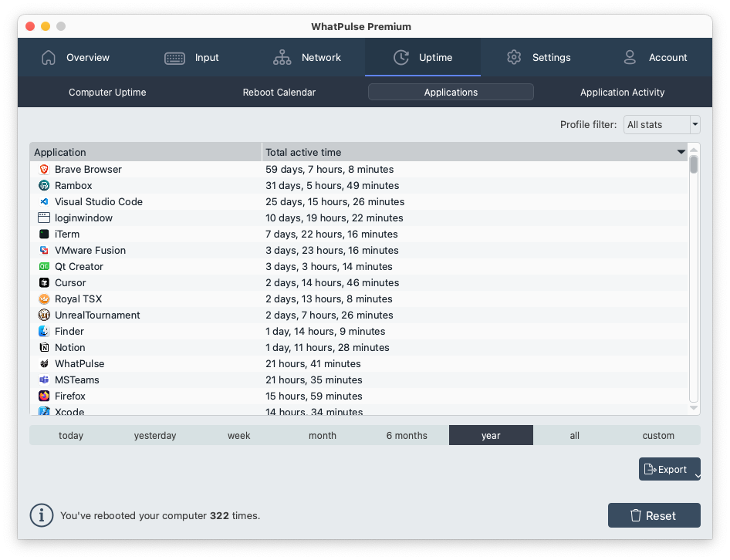This screenshot has height=560, width=730.
Task: Show stats for yesterday
Action: [x=155, y=435]
